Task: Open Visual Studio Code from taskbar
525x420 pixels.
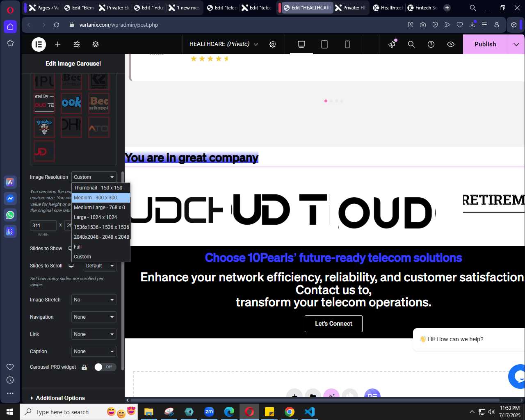Action: (x=310, y=411)
